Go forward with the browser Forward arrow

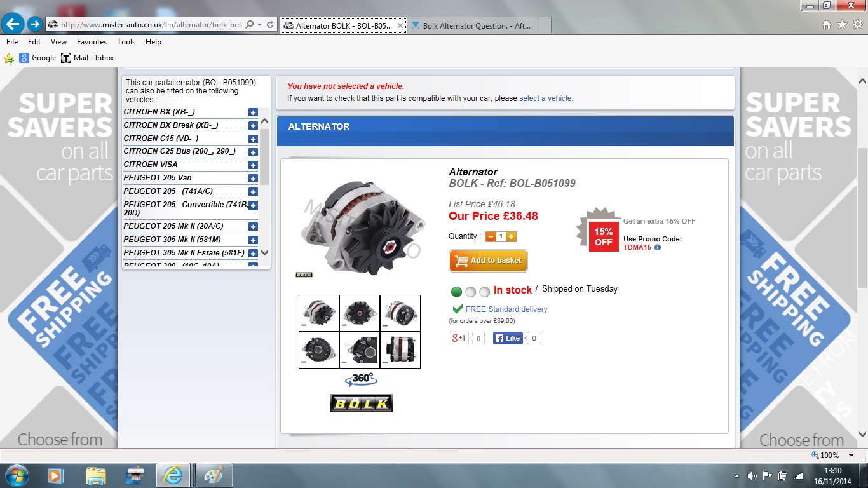coord(35,24)
